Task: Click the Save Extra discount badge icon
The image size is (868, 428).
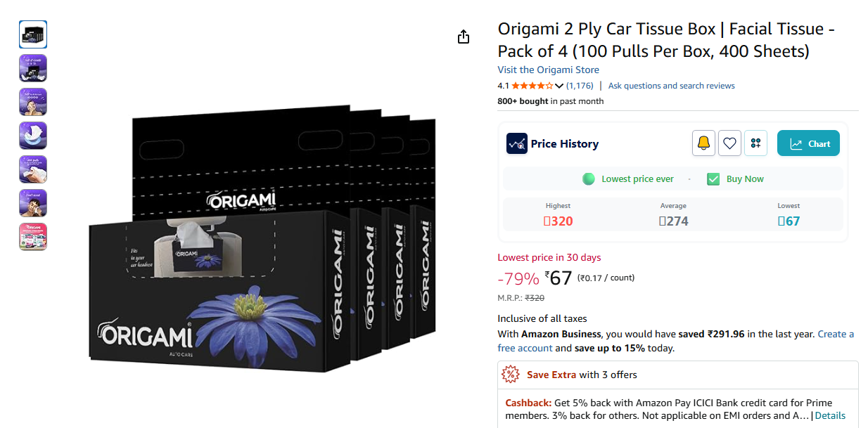Action: [511, 375]
